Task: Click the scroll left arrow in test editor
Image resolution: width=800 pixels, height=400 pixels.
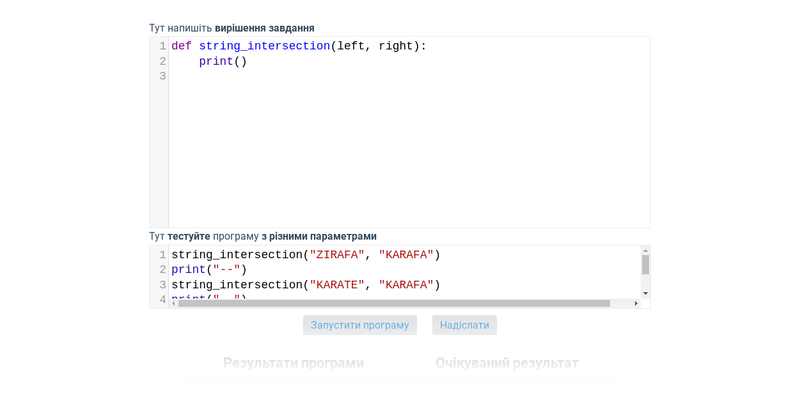Action: pos(174,303)
